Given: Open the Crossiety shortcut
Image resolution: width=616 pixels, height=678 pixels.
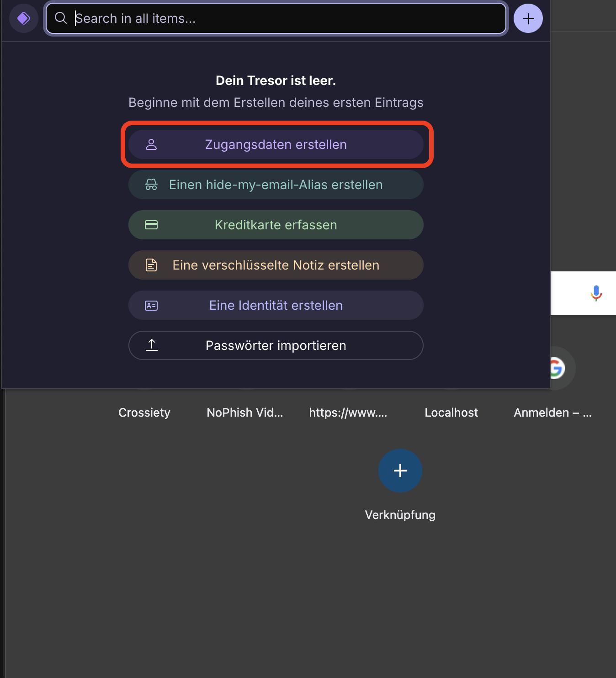Looking at the screenshot, I should [x=144, y=413].
